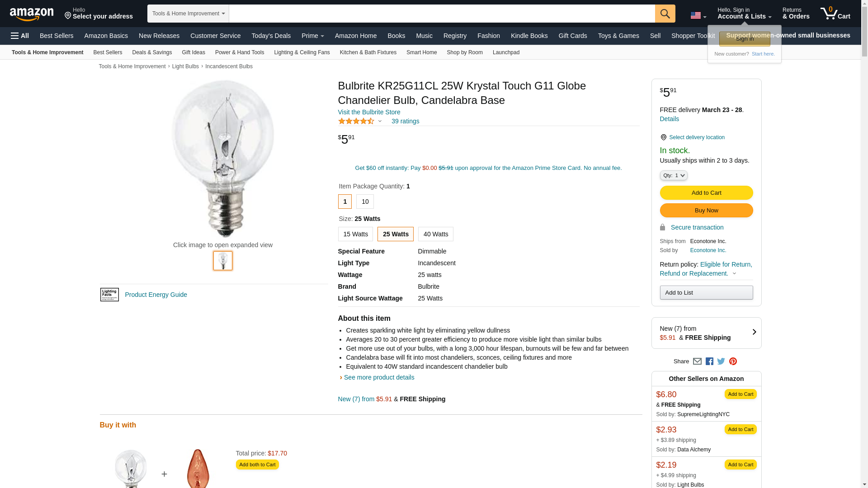This screenshot has width=868, height=488.
Task: Open the All hamburger menu
Action: [20, 36]
